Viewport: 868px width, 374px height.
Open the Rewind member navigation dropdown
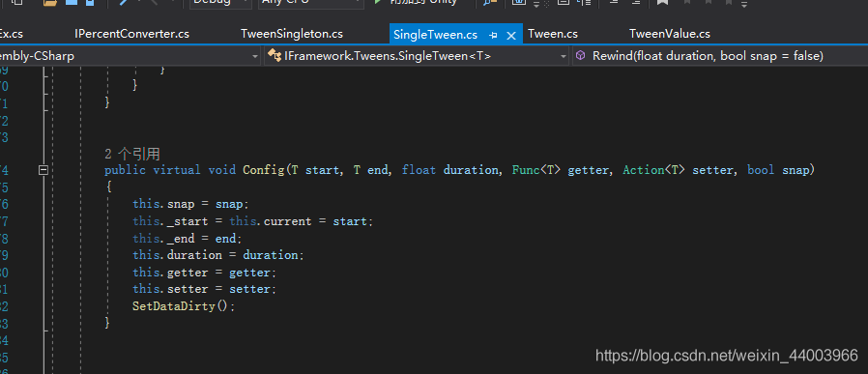(720, 56)
